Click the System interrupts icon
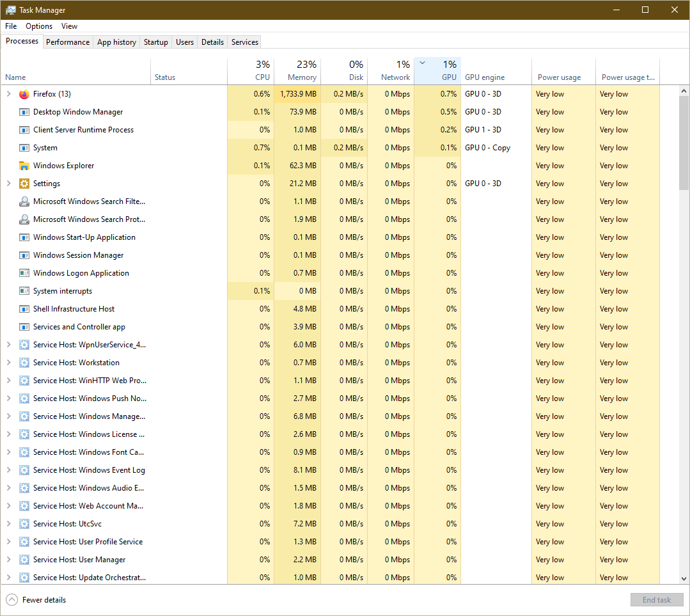 coord(24,291)
